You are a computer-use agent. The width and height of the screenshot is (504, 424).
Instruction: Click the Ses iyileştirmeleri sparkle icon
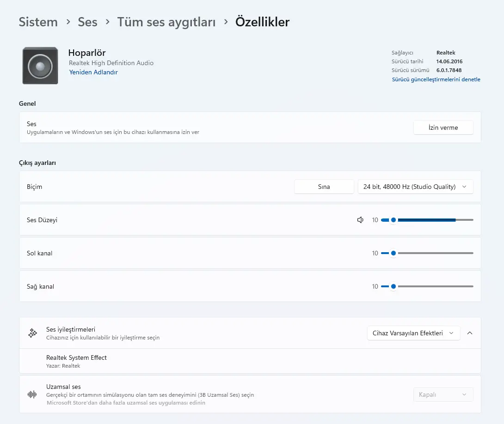(x=32, y=333)
